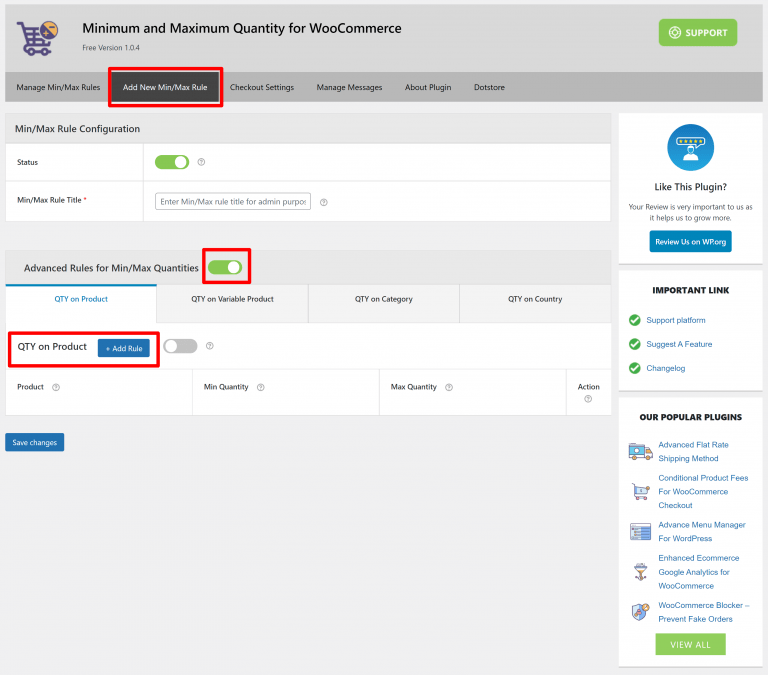Click the Min/Max Rule Title input field
Viewport: 768px width, 675px height.
233,201
